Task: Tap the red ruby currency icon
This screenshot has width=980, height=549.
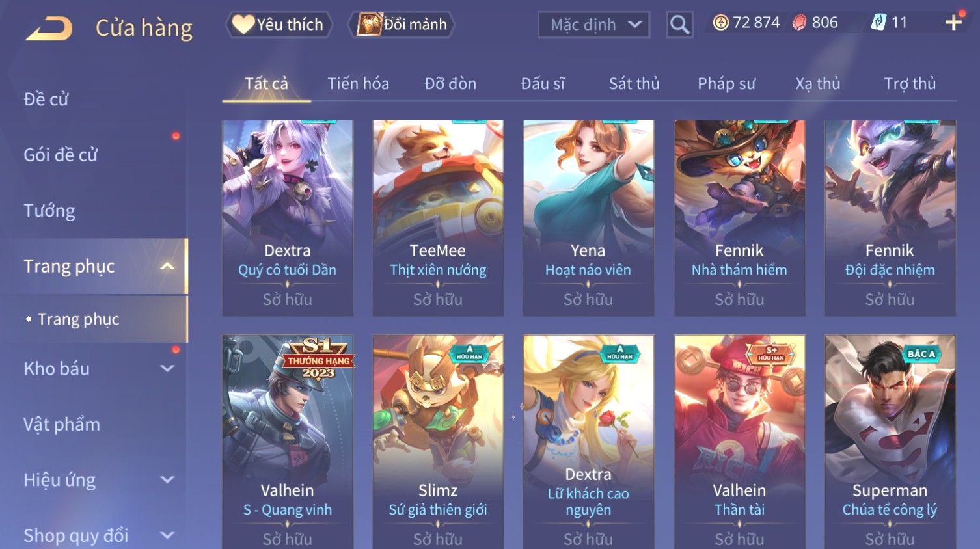Action: (799, 23)
